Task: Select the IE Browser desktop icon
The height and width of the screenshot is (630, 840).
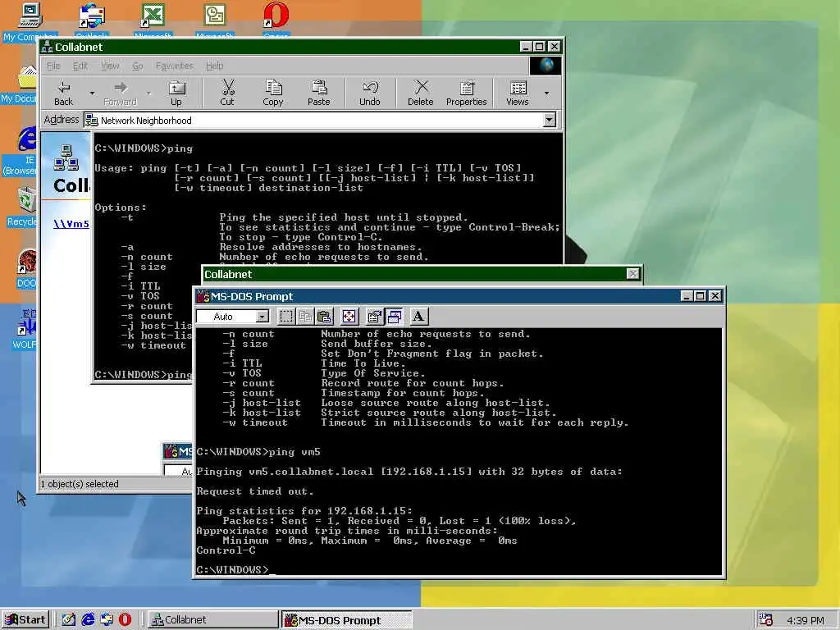Action: click(21, 152)
